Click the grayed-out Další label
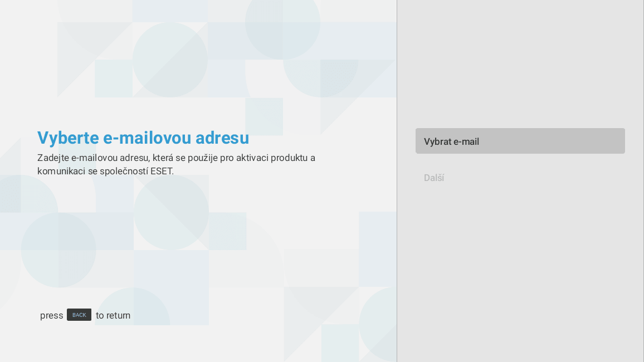Screen dimensions: 644x362 coord(434,178)
